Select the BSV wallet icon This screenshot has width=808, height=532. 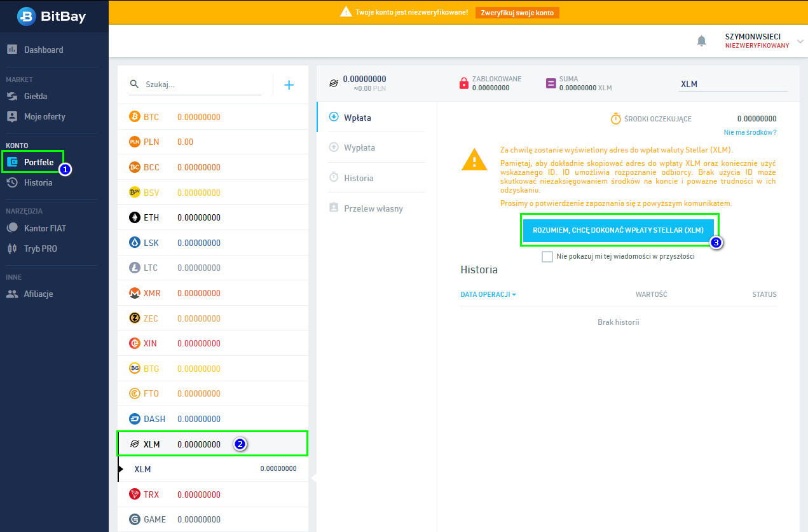point(134,192)
